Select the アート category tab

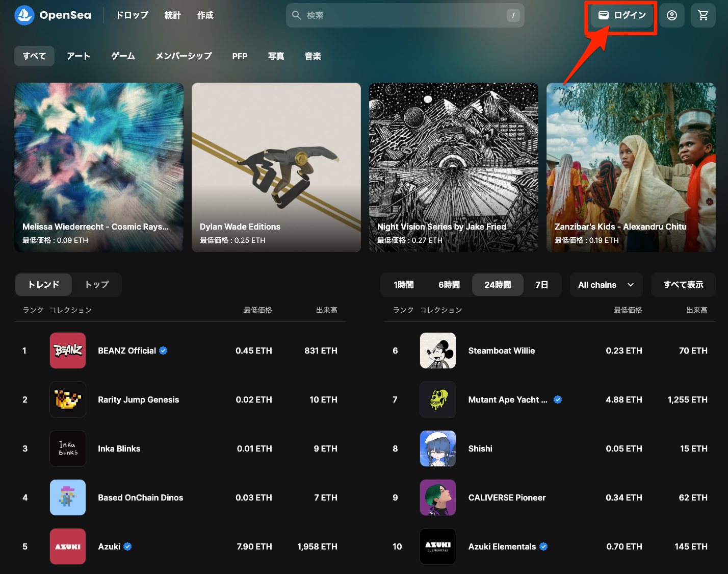[x=79, y=56]
